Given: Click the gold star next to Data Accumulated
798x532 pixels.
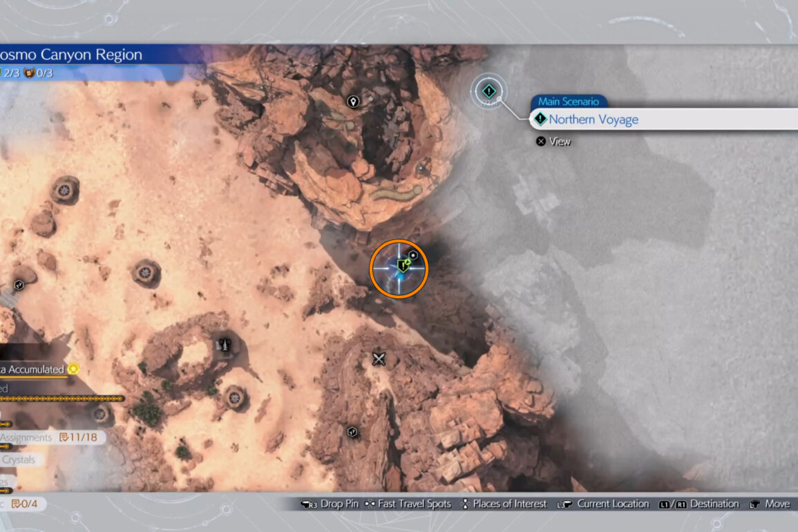Looking at the screenshot, I should [x=73, y=369].
